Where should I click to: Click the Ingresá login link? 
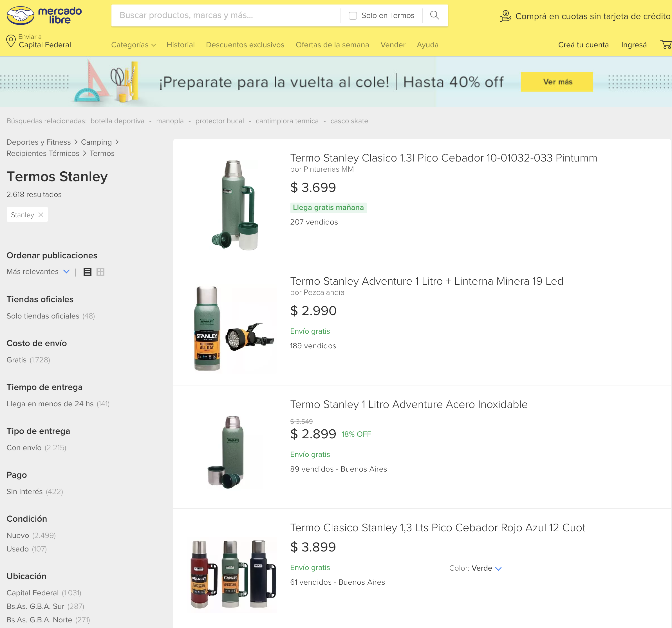coord(633,45)
